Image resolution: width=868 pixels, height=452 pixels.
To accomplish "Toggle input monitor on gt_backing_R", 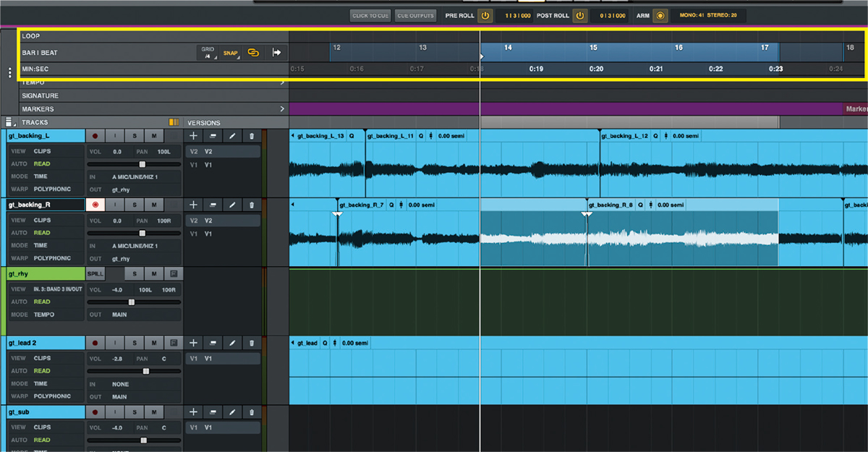I will coord(115,205).
